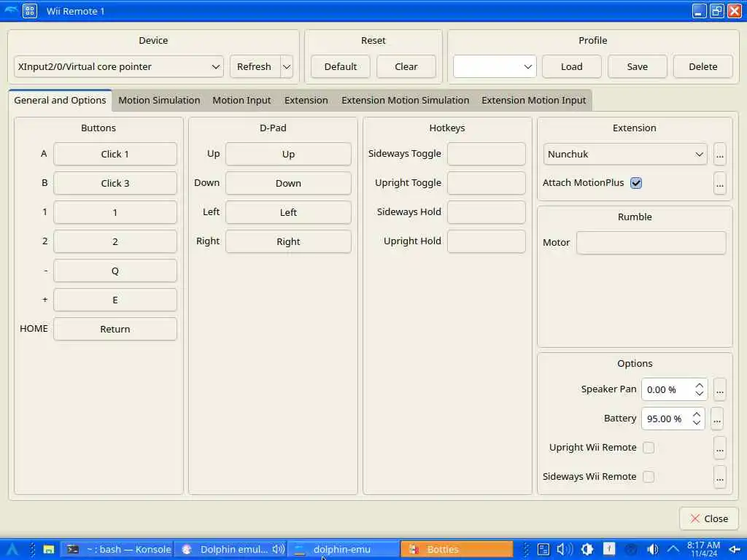The image size is (747, 560).
Task: Open the first speaker volume tray icon
Action: (x=565, y=549)
